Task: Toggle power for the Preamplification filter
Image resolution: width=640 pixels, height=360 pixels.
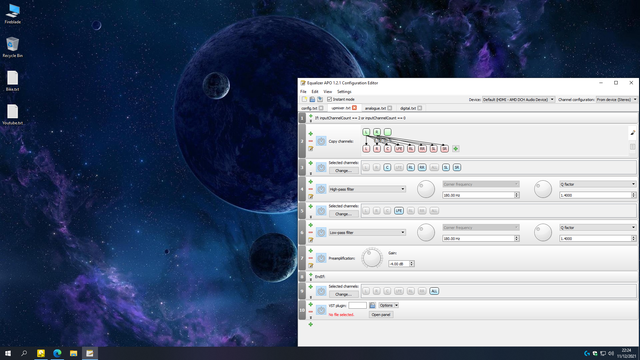Action: [x=321, y=258]
